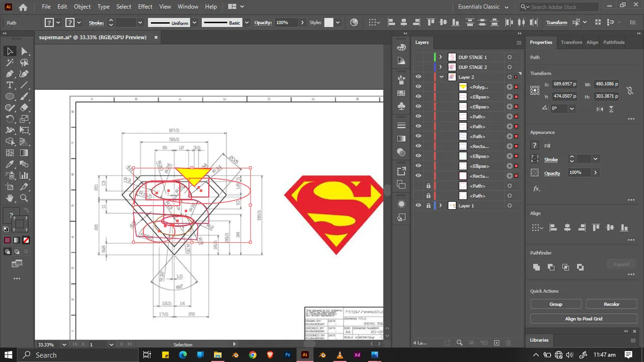Click Unite in the Pathfinder section
This screenshot has height=362, width=644.
[536, 267]
